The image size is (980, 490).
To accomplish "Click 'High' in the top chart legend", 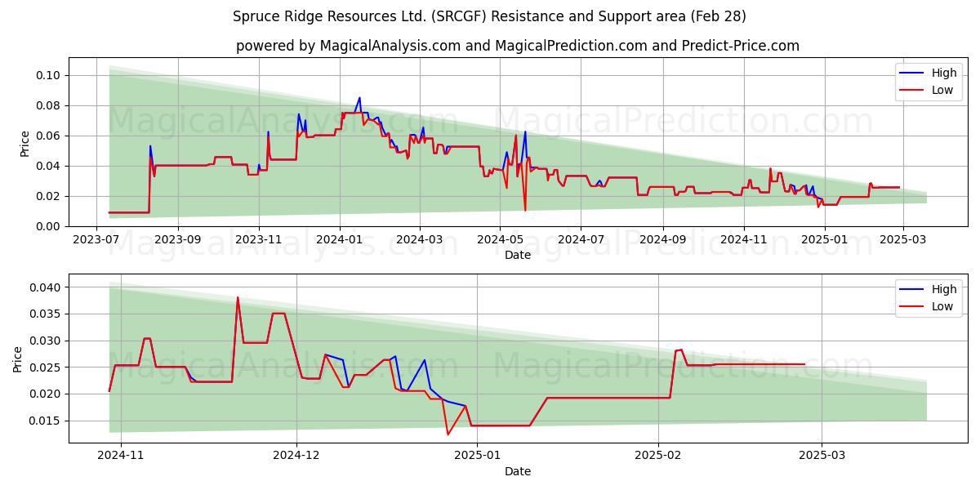I will [943, 73].
